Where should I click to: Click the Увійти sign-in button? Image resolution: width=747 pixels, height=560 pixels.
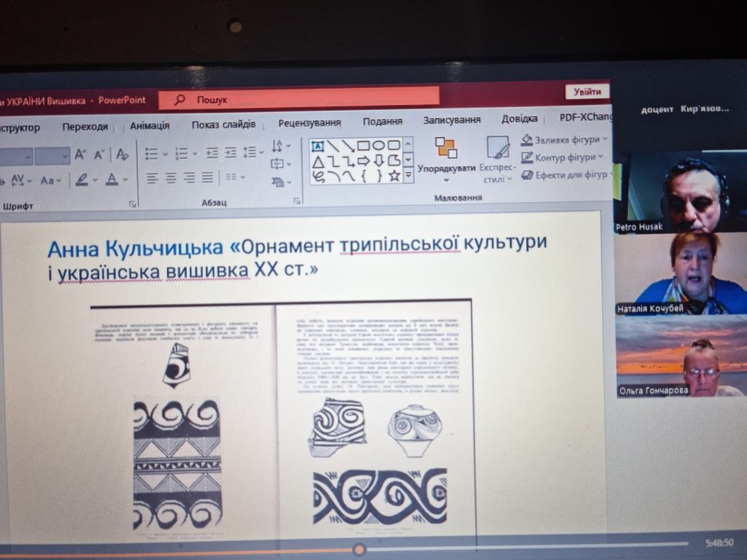587,92
